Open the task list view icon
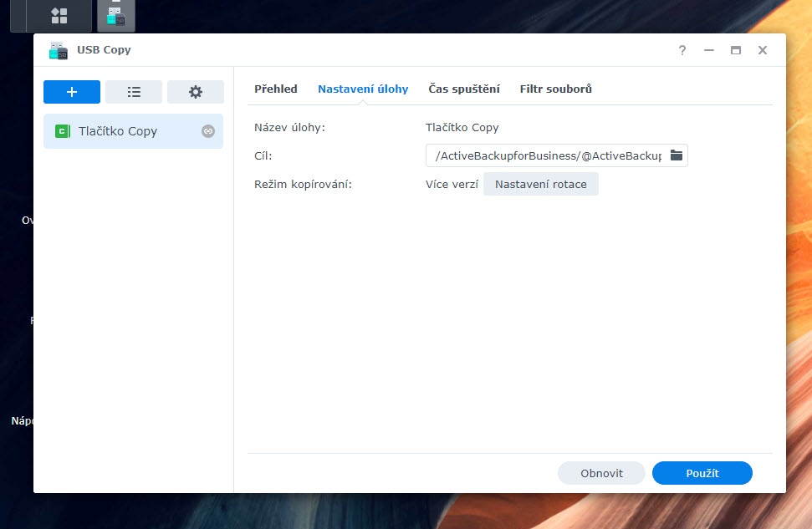This screenshot has width=812, height=529. 134,92
